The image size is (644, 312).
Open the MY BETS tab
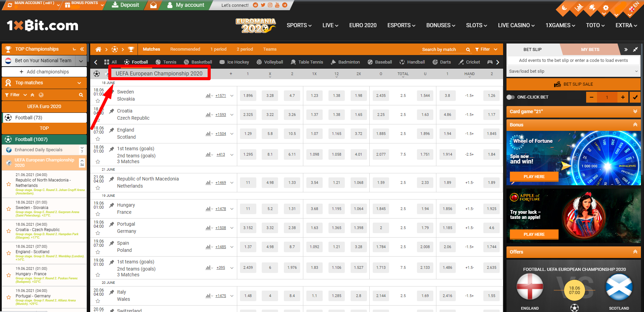(x=590, y=50)
